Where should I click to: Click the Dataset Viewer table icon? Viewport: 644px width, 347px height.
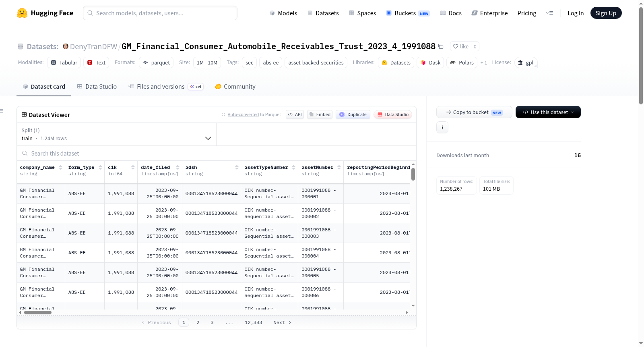[24, 114]
